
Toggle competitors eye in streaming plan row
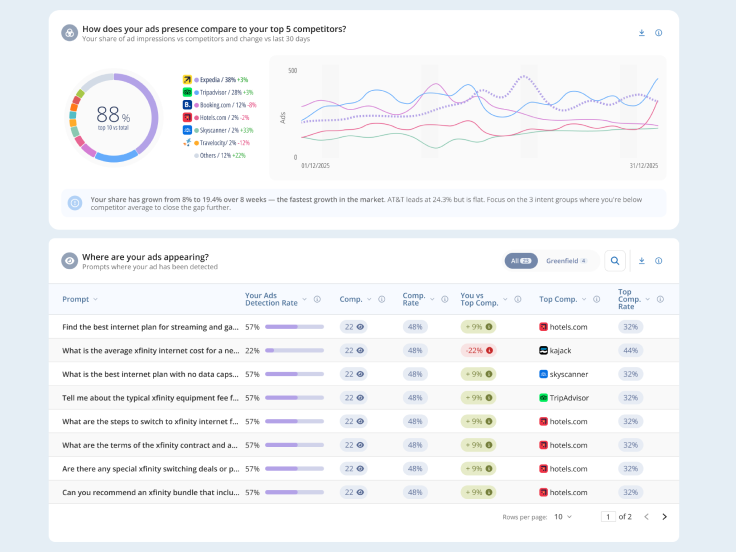[360, 327]
